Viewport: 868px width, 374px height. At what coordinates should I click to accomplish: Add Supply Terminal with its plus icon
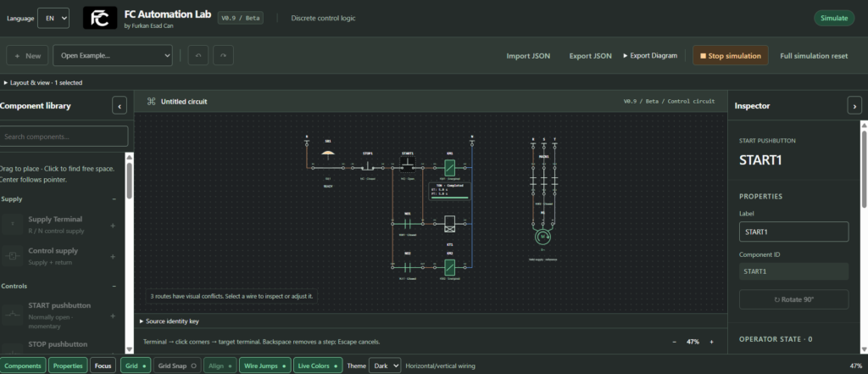pos(113,226)
